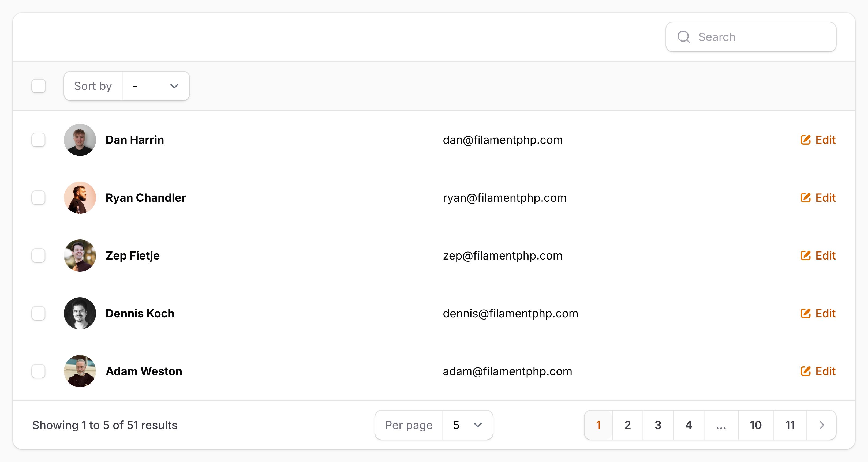868x462 pixels.
Task: Check the box next to Dennis Koch
Action: [x=38, y=313]
